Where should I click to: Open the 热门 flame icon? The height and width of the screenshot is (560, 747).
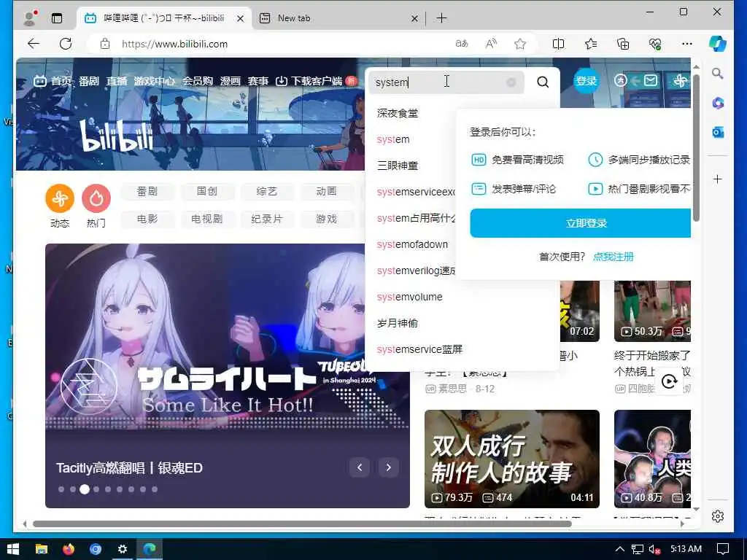tap(96, 198)
